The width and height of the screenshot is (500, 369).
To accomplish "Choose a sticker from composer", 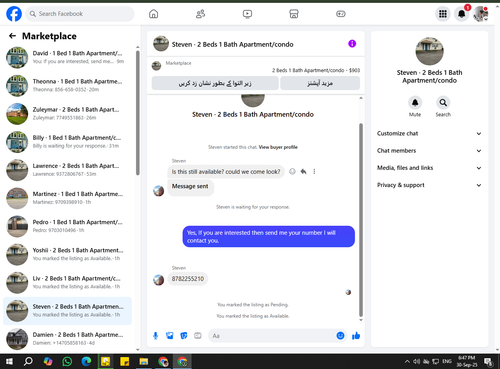I will point(184,336).
